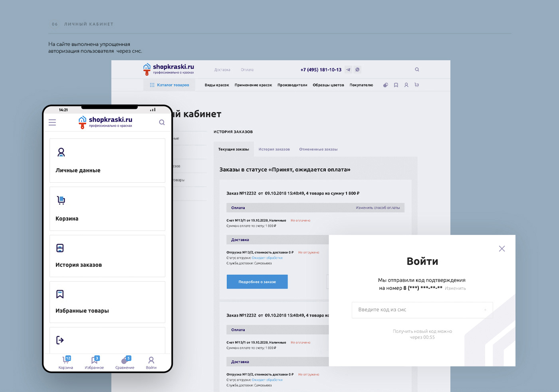Click the user profile icon in header
This screenshot has width=559, height=392.
tap(406, 85)
